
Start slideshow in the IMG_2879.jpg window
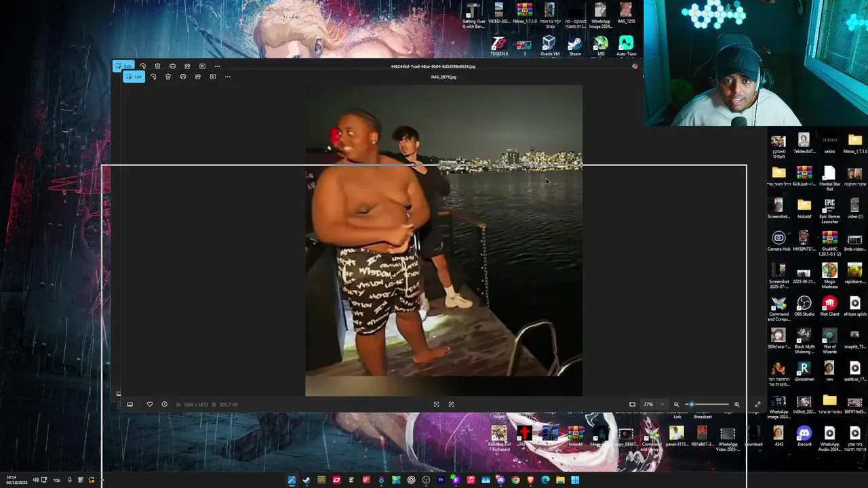[x=213, y=77]
